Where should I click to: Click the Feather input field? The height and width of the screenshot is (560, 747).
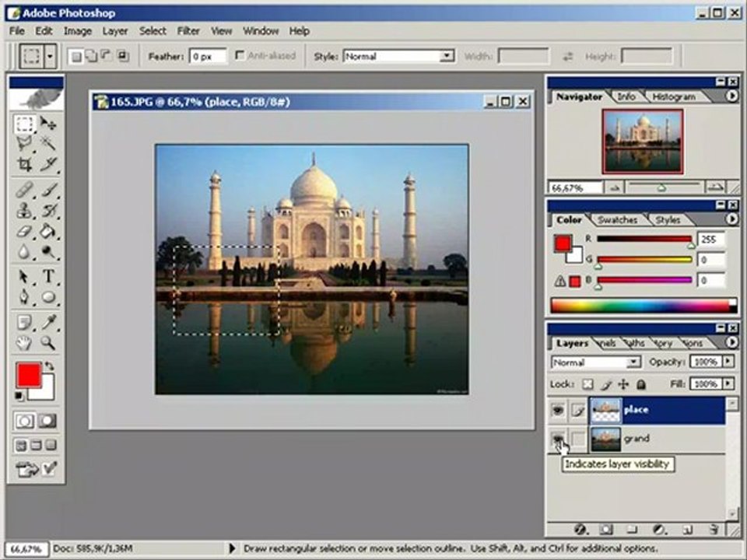point(209,56)
